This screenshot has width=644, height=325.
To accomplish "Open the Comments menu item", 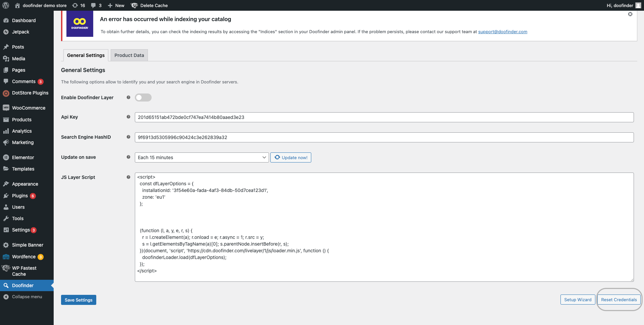I will pos(27,81).
